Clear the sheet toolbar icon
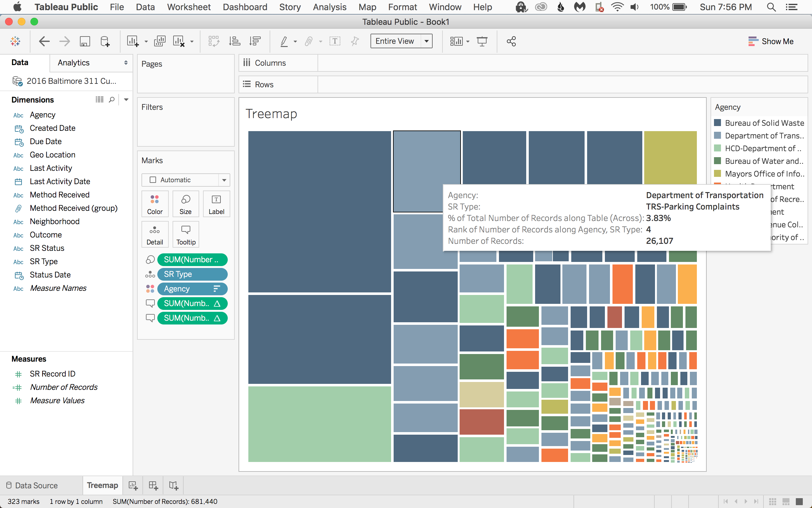The image size is (812, 508). coord(179,41)
